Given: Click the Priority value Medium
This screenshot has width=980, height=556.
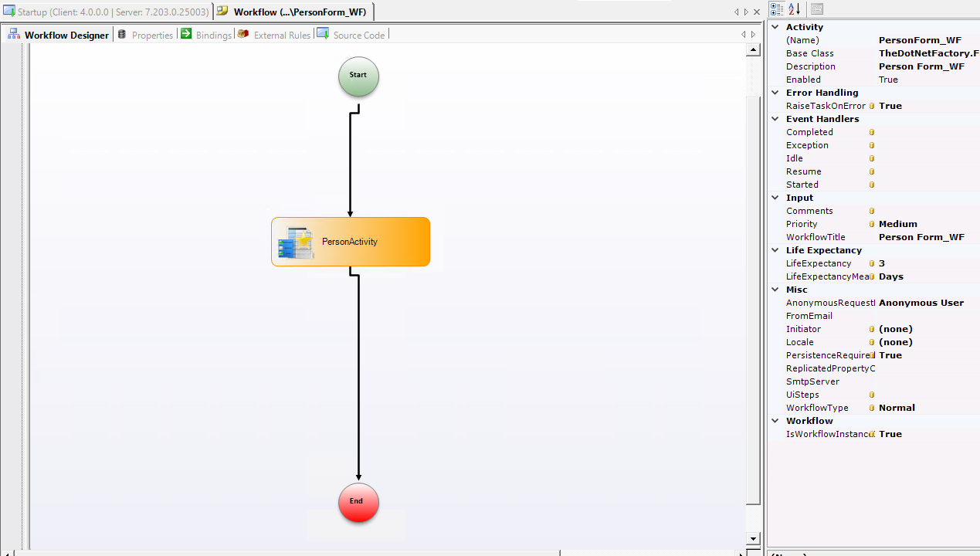Looking at the screenshot, I should pyautogui.click(x=898, y=224).
